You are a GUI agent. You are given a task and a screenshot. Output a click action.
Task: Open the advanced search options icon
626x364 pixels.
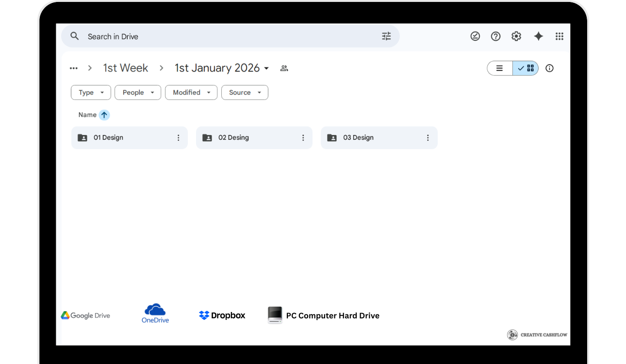(386, 36)
